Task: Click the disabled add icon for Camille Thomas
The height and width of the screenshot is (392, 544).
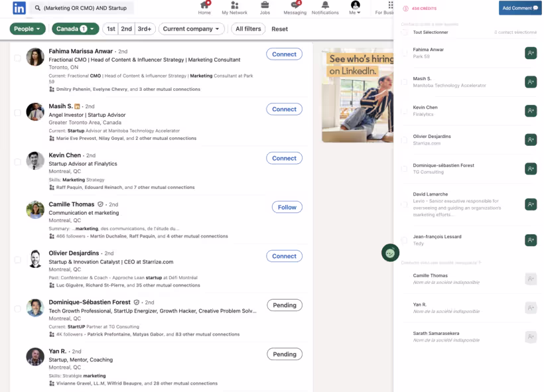Action: (x=531, y=279)
